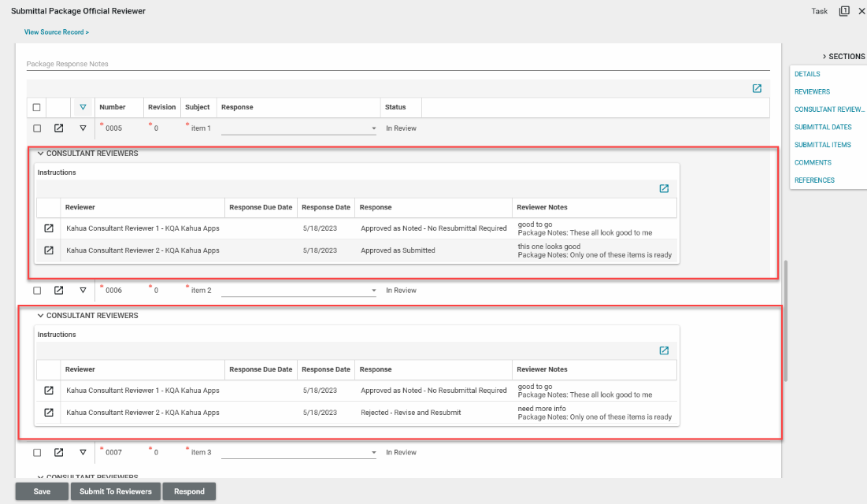The height and width of the screenshot is (504, 867).
Task: Open the View Source Record link
Action: 56,32
